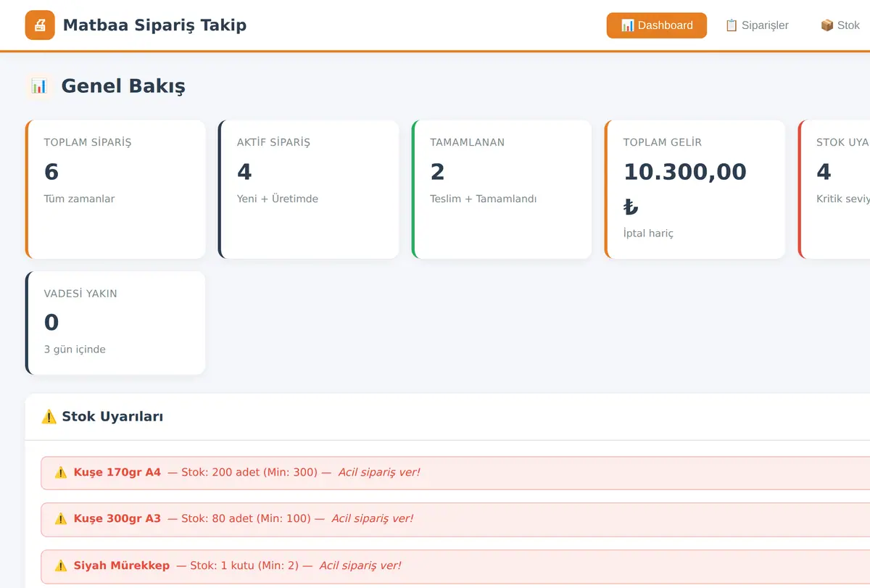Click the Vadesi Yakın card
Viewport: 870px width, 588px height.
[115, 323]
